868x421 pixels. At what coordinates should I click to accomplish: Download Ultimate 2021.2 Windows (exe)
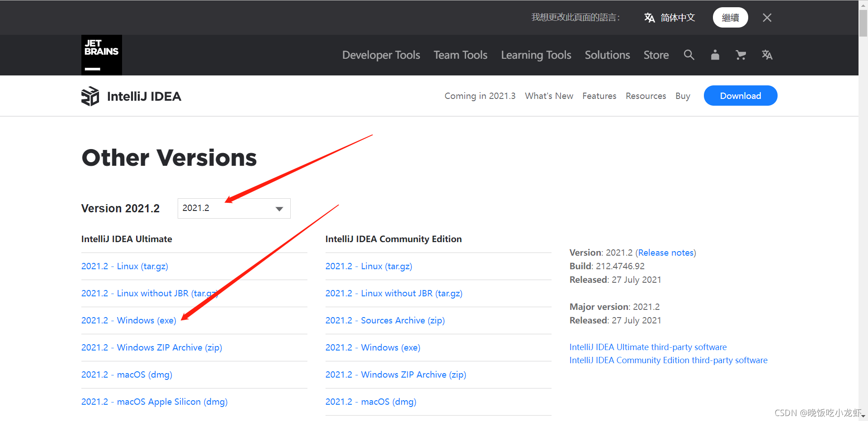point(129,320)
